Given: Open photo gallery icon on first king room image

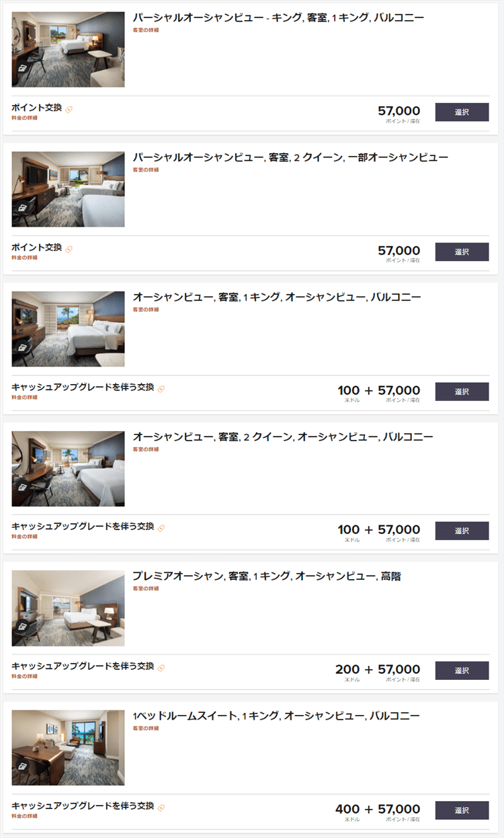Looking at the screenshot, I should coord(22,68).
